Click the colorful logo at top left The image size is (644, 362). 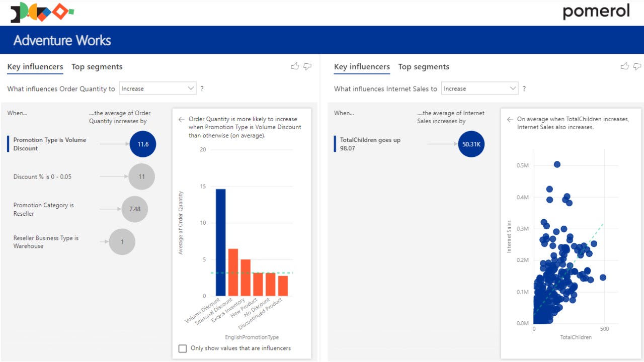pyautogui.click(x=42, y=13)
